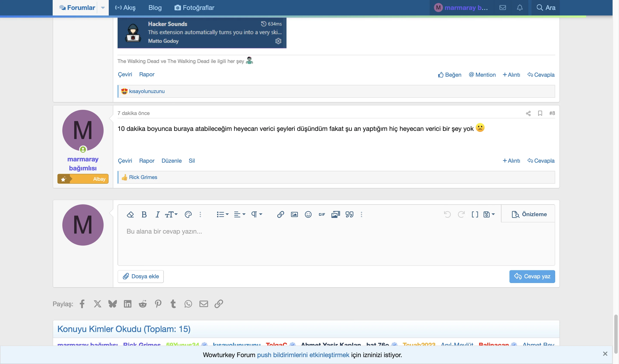Click Düzenle link on post #8
Viewport: 619px width, 364px height.
click(172, 161)
